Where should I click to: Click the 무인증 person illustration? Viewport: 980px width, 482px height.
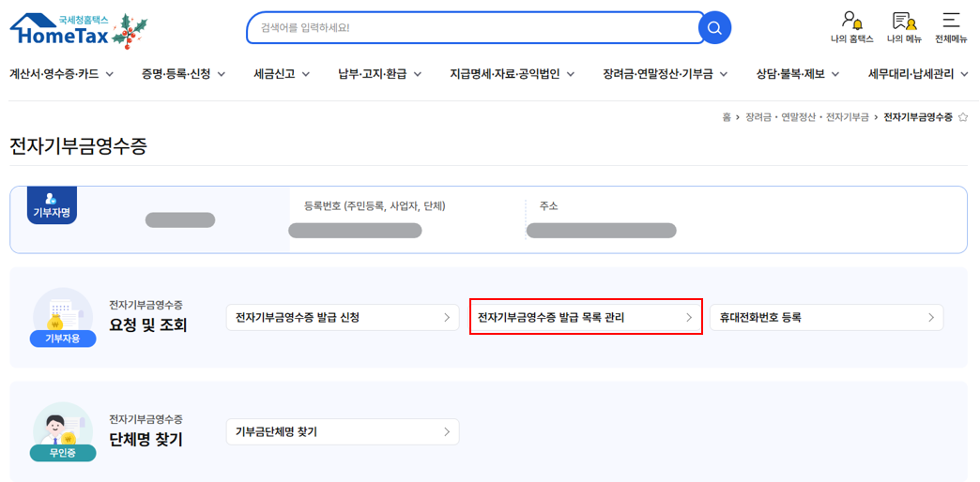[63, 427]
